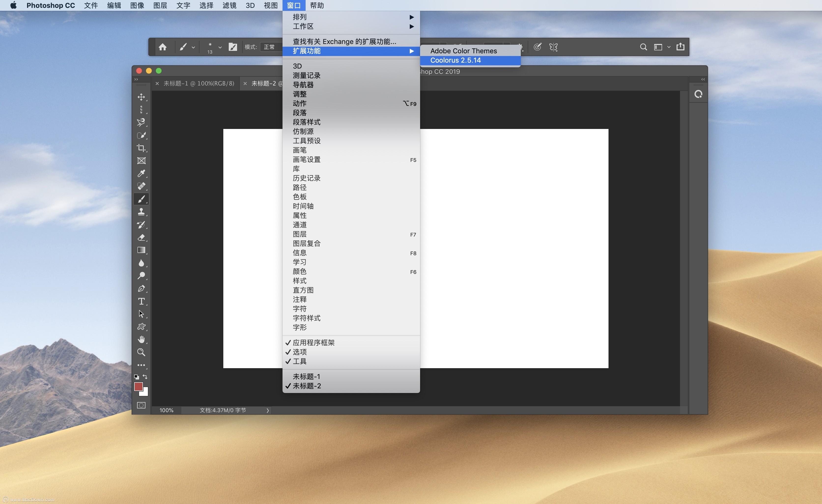The image size is (822, 504).
Task: Select the Healing Brush tool
Action: click(141, 186)
